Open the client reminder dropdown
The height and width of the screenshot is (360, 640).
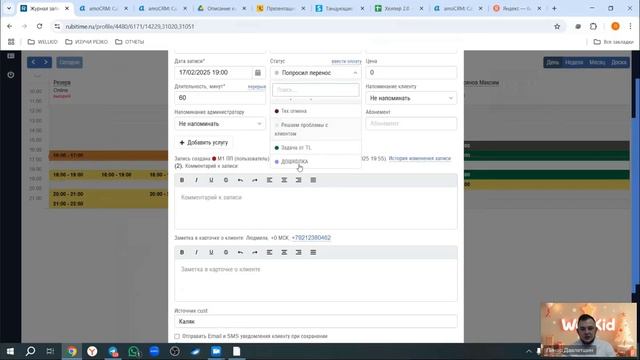(411, 98)
